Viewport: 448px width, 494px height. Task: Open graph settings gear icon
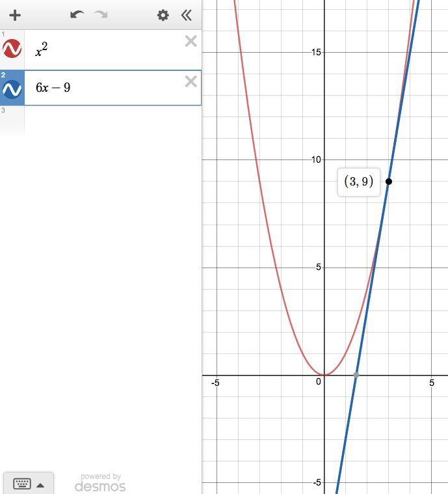[163, 15]
